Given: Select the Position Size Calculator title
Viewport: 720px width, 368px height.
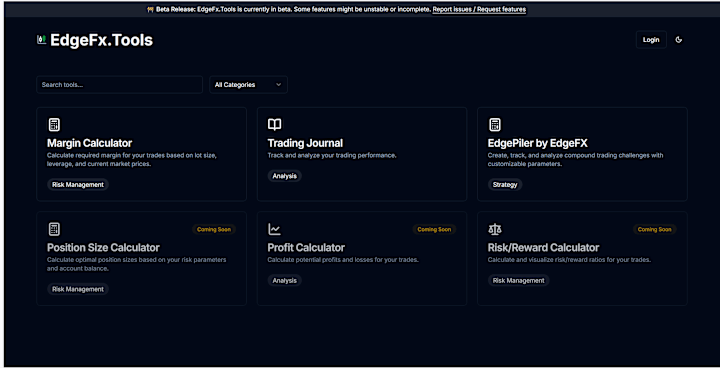Looking at the screenshot, I should pos(103,248).
